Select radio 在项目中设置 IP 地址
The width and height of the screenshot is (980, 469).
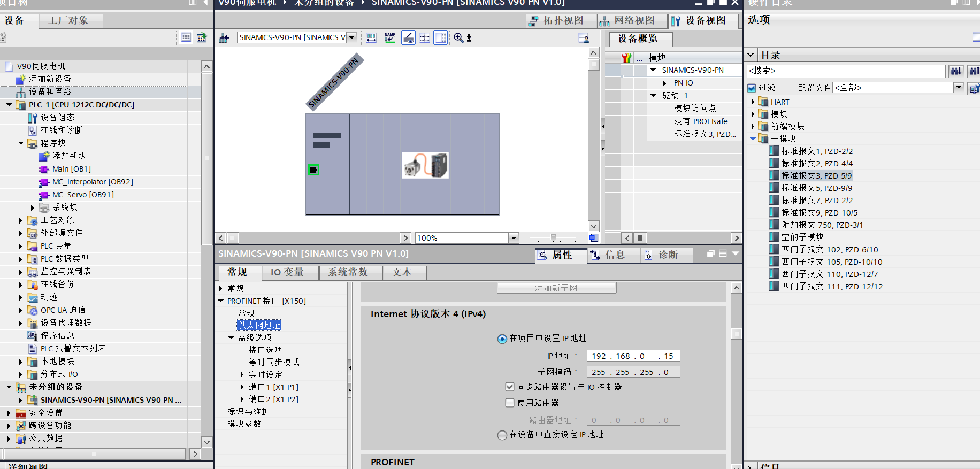[502, 339]
